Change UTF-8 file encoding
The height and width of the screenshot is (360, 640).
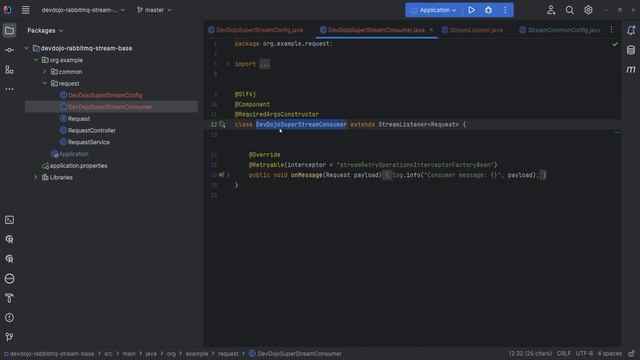point(584,353)
